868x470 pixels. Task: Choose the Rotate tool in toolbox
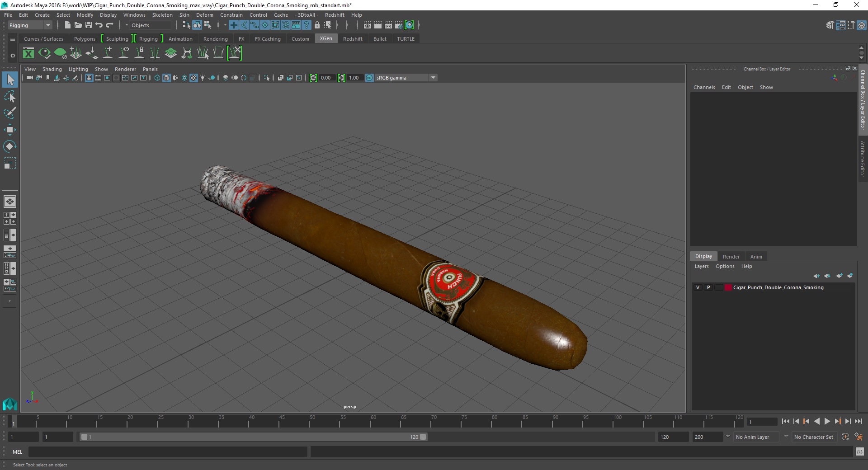tap(9, 146)
